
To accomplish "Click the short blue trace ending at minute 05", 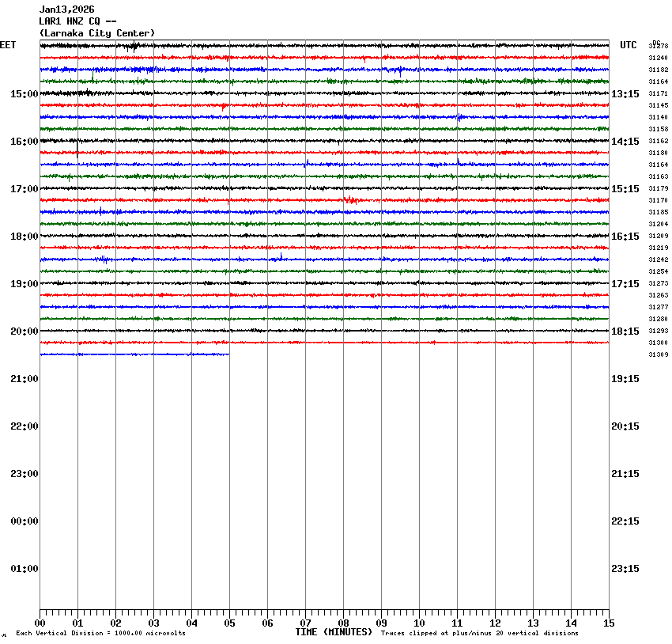I will click(x=134, y=354).
